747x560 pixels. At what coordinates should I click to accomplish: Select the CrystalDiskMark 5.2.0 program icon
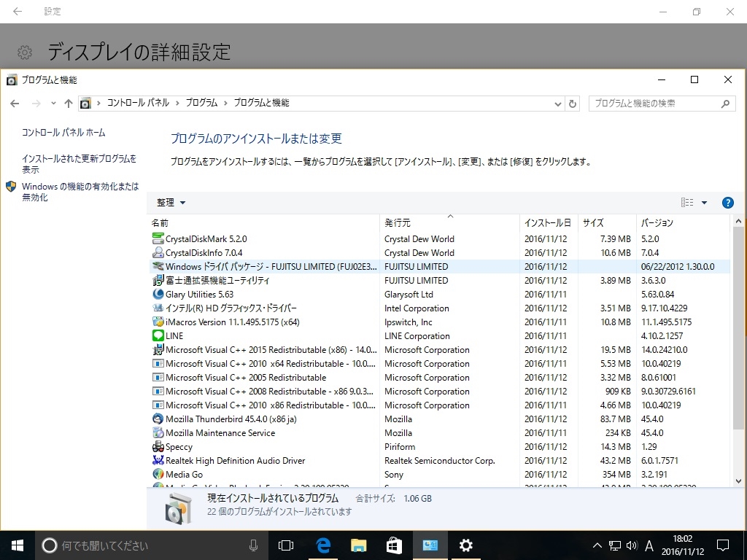(x=158, y=238)
